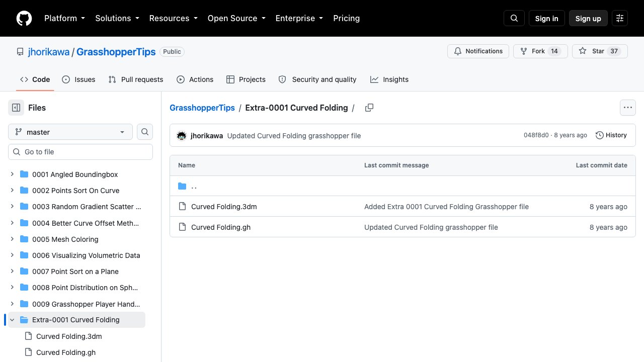Expand the 0007 Point Sort on a Plane folder

[x=12, y=271]
